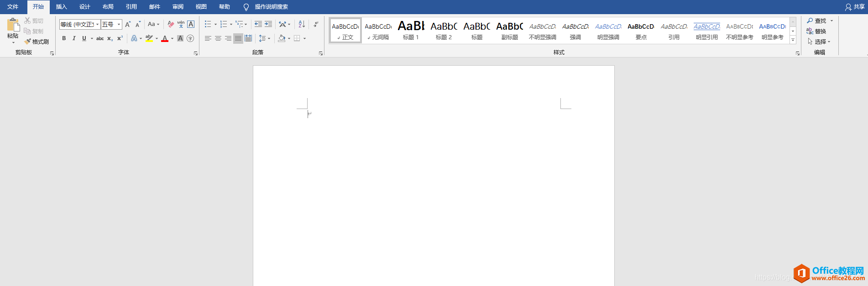Open the 文件 File tab
Viewport: 868px width, 286px height.
point(13,7)
